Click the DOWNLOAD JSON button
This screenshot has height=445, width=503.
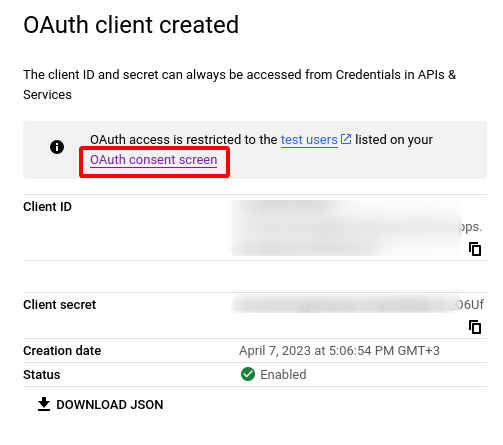point(100,404)
